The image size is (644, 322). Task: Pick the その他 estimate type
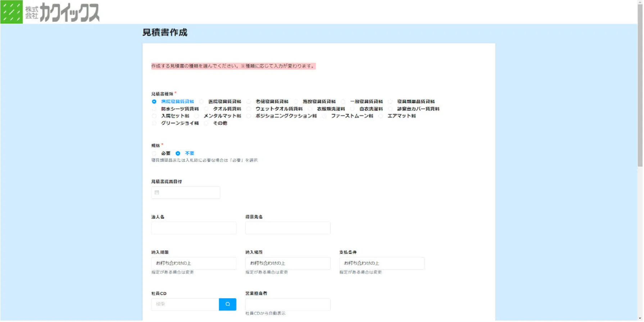(x=206, y=123)
